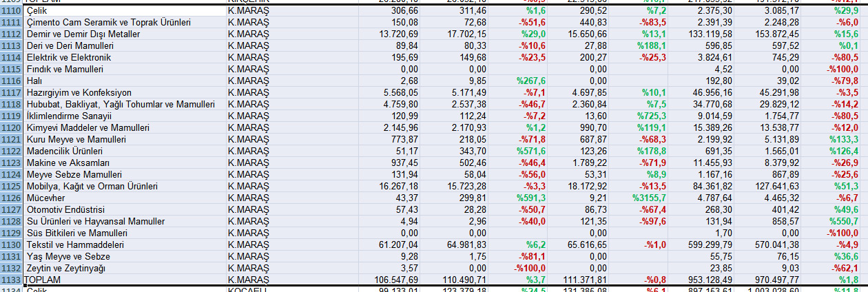Click 'Elektrik ve Elektronik' cell
Viewport: 868px width, 292px height.
(125, 58)
